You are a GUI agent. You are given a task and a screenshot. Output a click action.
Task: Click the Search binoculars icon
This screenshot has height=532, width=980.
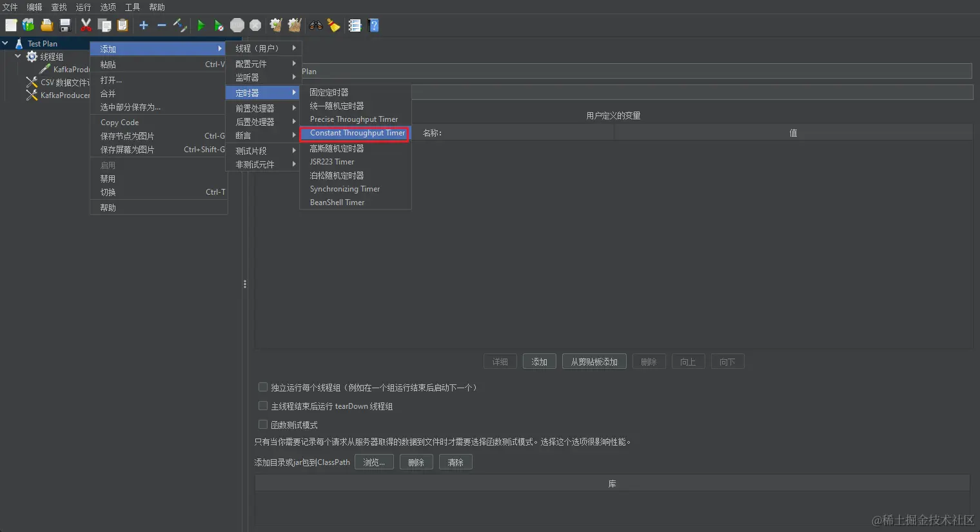315,25
